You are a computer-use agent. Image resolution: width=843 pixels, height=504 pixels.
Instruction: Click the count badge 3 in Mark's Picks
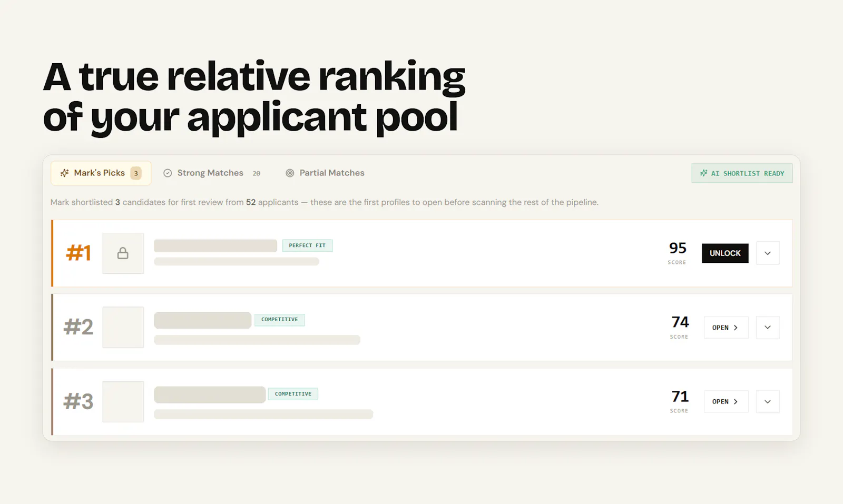coord(136,173)
